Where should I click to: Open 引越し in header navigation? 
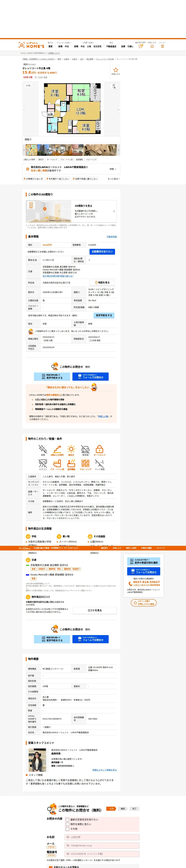click(x=130, y=46)
